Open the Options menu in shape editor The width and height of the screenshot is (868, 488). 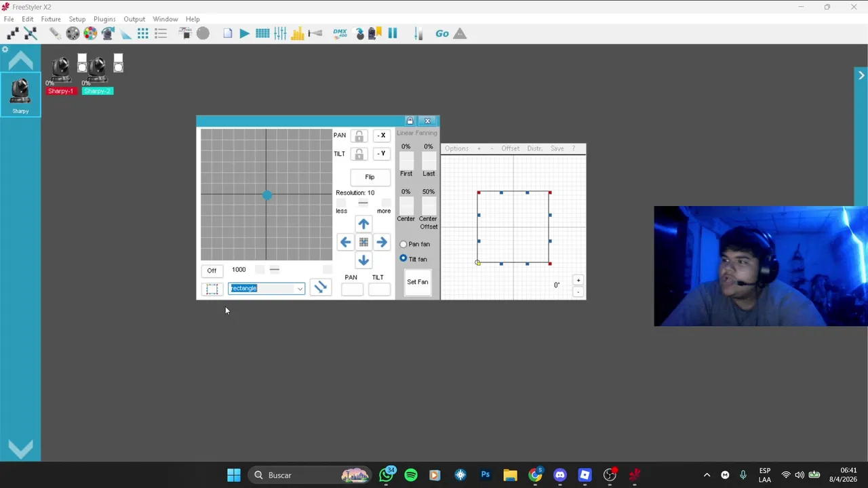456,148
